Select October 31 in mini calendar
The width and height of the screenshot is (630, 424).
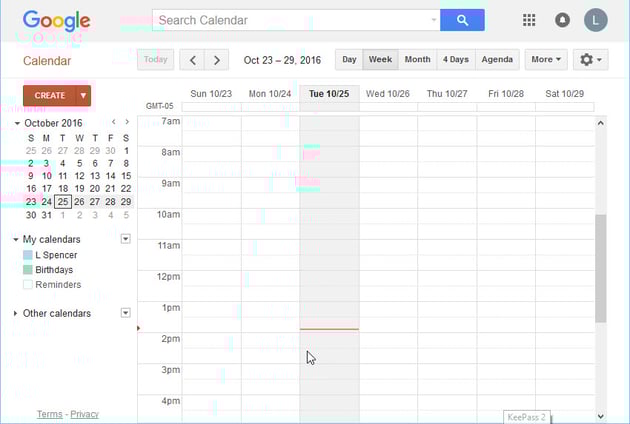coord(47,215)
